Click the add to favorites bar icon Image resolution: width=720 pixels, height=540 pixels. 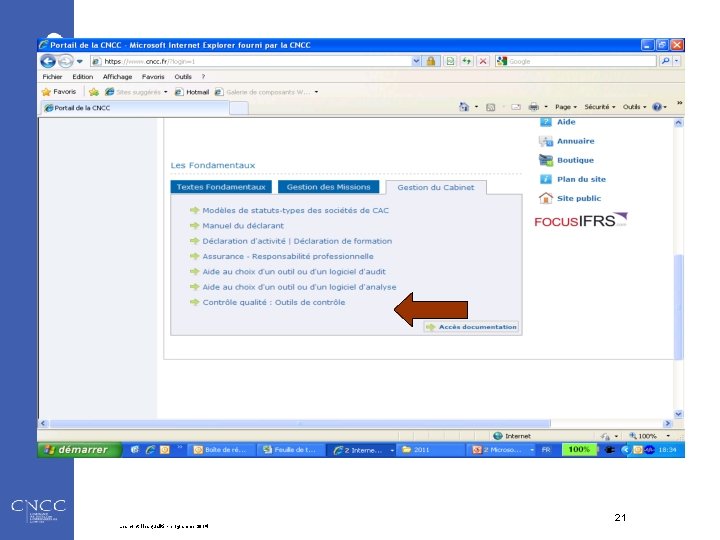click(94, 92)
